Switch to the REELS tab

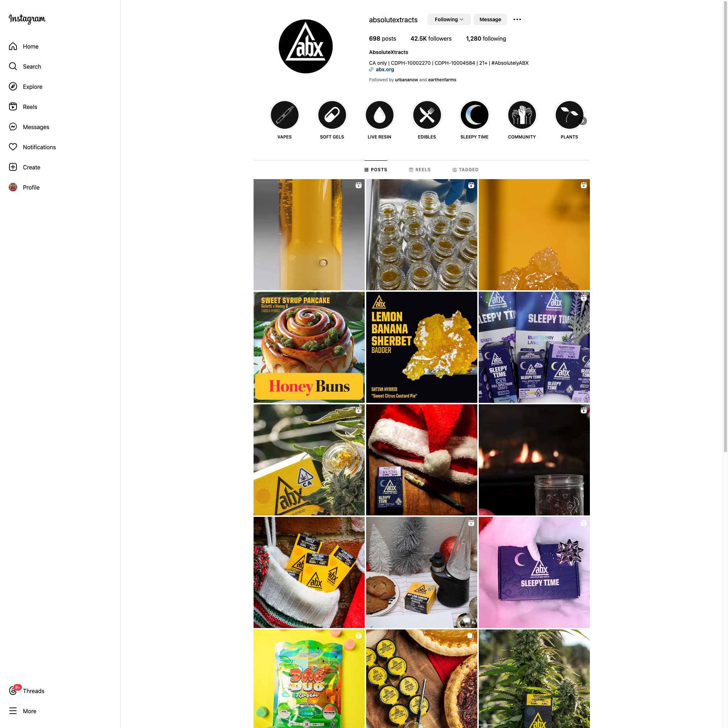(x=420, y=169)
